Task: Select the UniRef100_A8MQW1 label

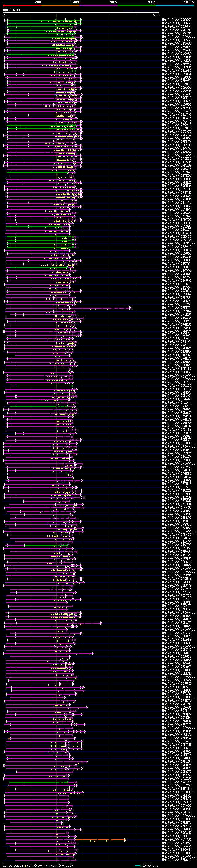Action: 177,558
